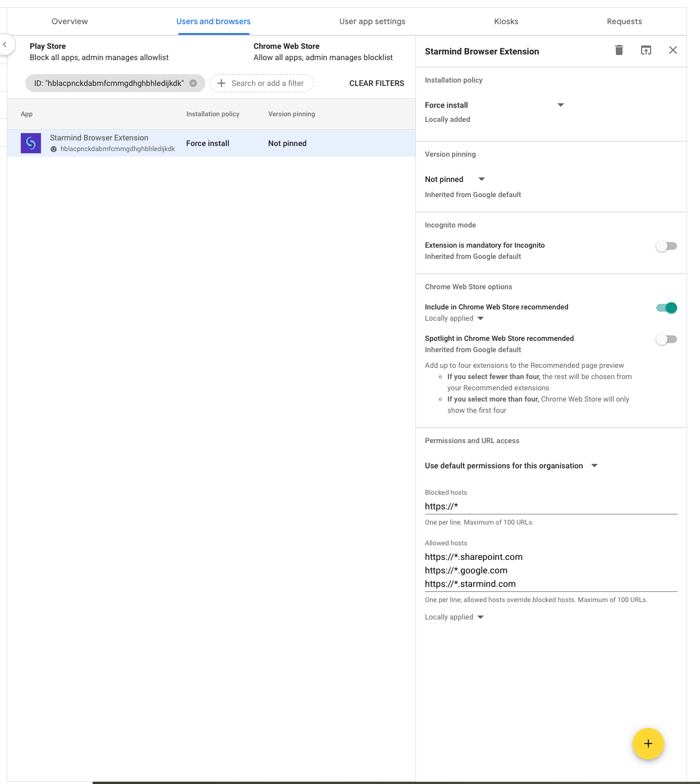This screenshot has width=700, height=784.
Task: Click the Allowed hosts text field
Action: [551, 571]
